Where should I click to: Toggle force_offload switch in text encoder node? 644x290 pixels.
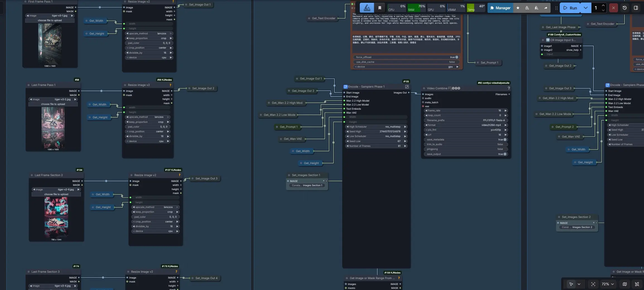tap(456, 57)
